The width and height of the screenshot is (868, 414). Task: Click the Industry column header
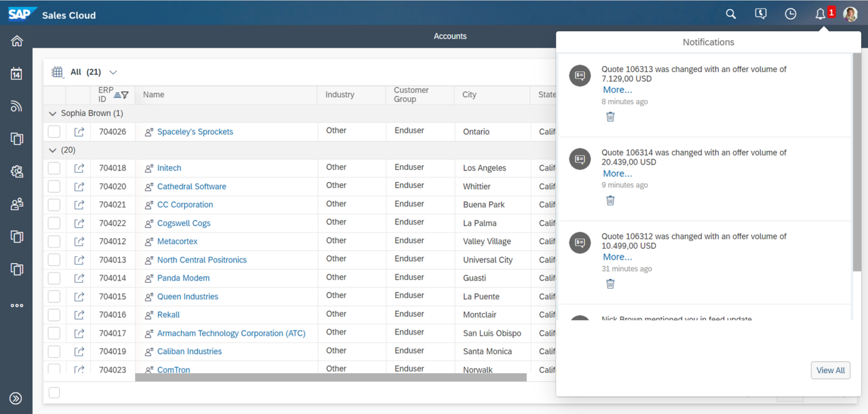(340, 94)
